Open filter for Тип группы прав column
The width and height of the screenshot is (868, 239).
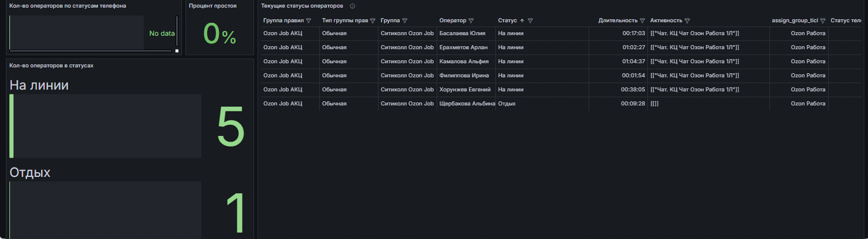pyautogui.click(x=372, y=21)
